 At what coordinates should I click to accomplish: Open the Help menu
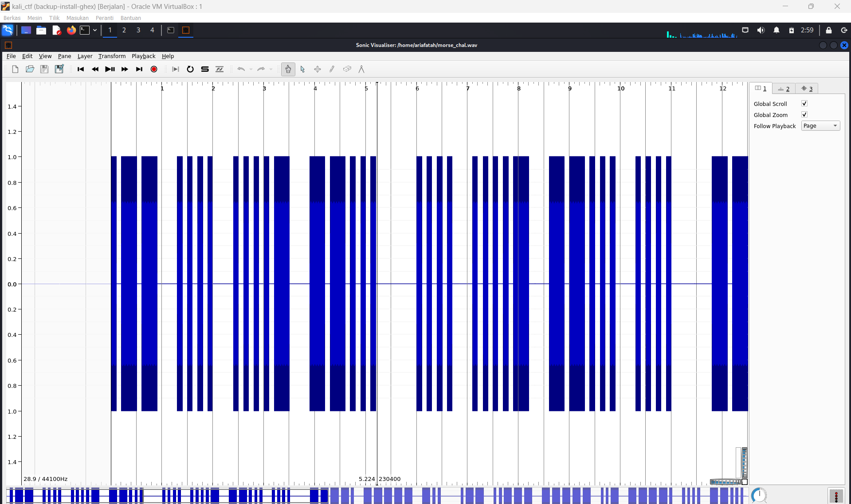click(x=168, y=56)
